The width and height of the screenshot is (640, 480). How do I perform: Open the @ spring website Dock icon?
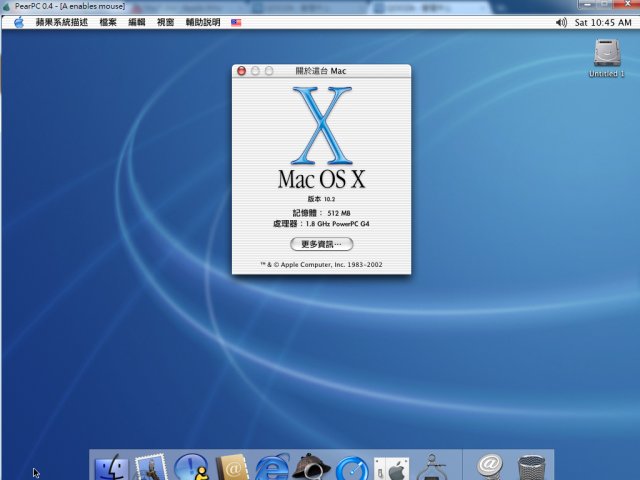(489, 467)
